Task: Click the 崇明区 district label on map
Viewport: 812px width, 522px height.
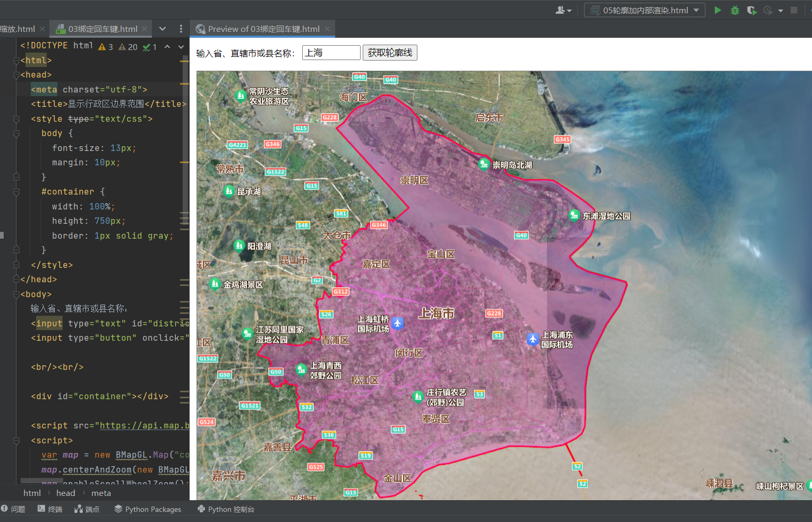Action: coord(414,180)
